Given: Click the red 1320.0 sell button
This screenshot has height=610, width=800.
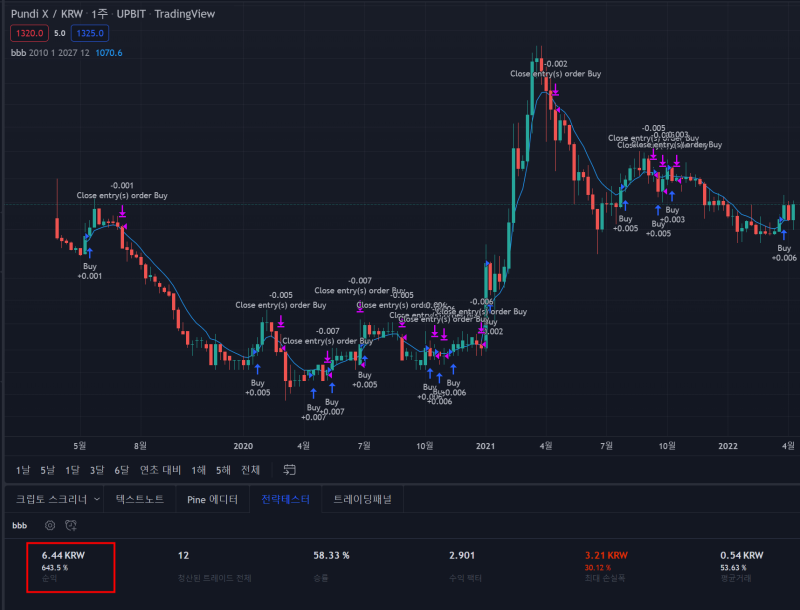Looking at the screenshot, I should tap(30, 33).
